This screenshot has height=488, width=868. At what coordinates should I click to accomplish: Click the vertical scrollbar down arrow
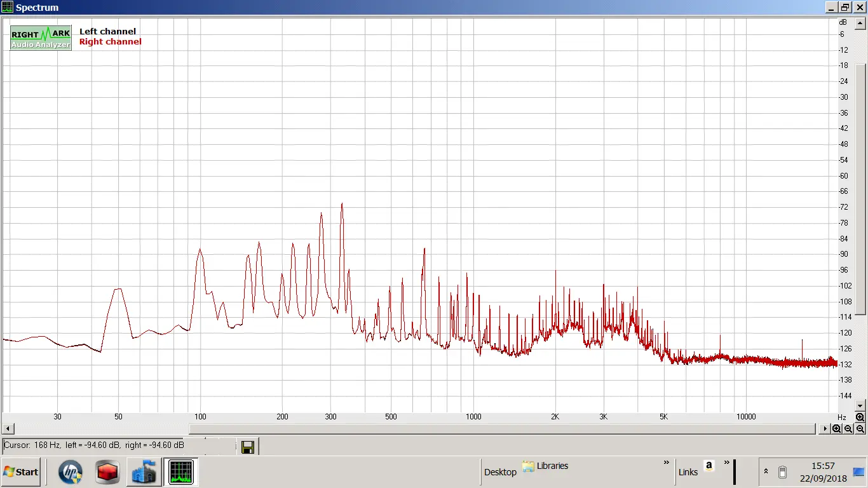tap(860, 405)
